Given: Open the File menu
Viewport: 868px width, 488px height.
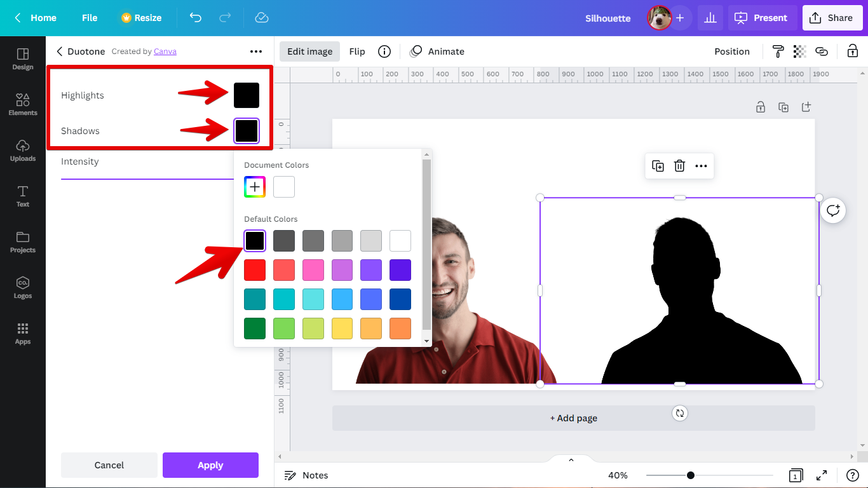Looking at the screenshot, I should pyautogui.click(x=90, y=18).
